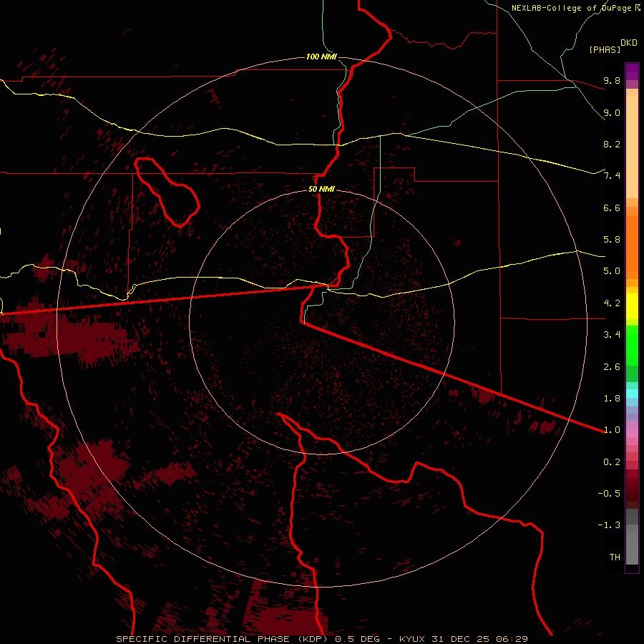Click the 1.8 scale value

[612, 399]
